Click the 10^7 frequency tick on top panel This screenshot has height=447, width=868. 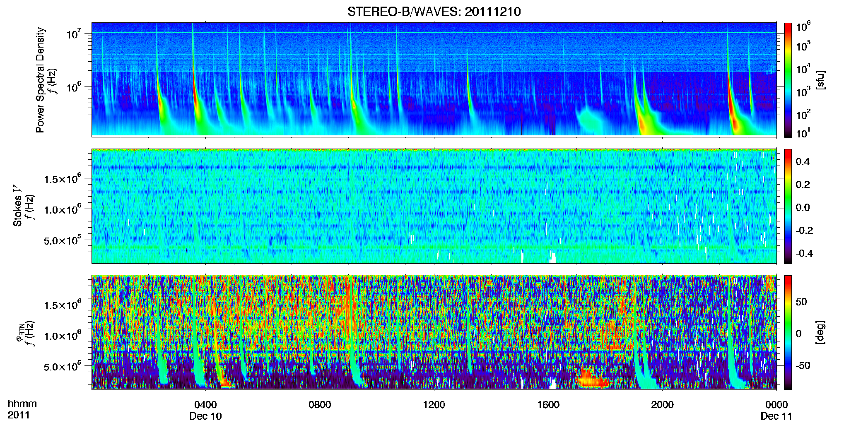[74, 34]
